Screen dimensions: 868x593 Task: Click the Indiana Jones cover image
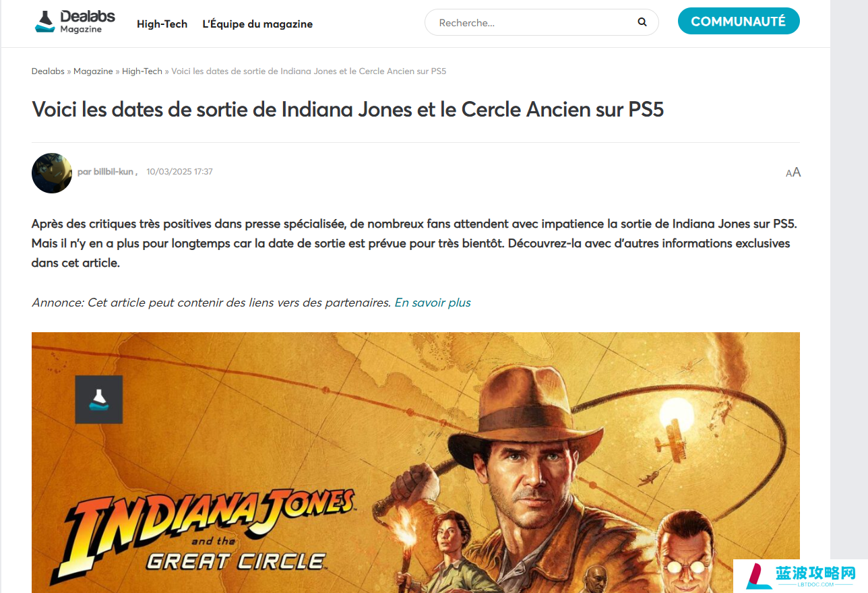(416, 462)
